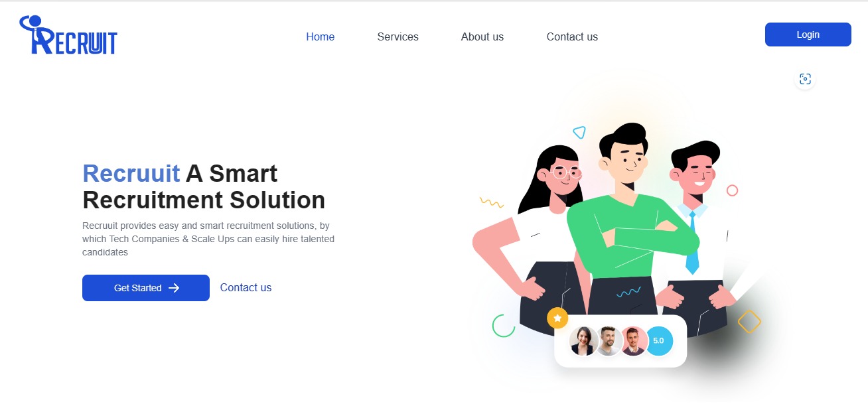868x410 pixels.
Task: Click the blue Recruuit word in headline
Action: pos(131,174)
